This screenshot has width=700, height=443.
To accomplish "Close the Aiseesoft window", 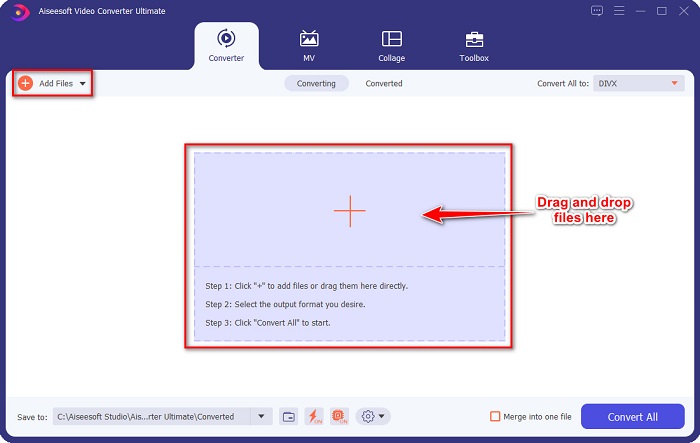I will (x=683, y=11).
